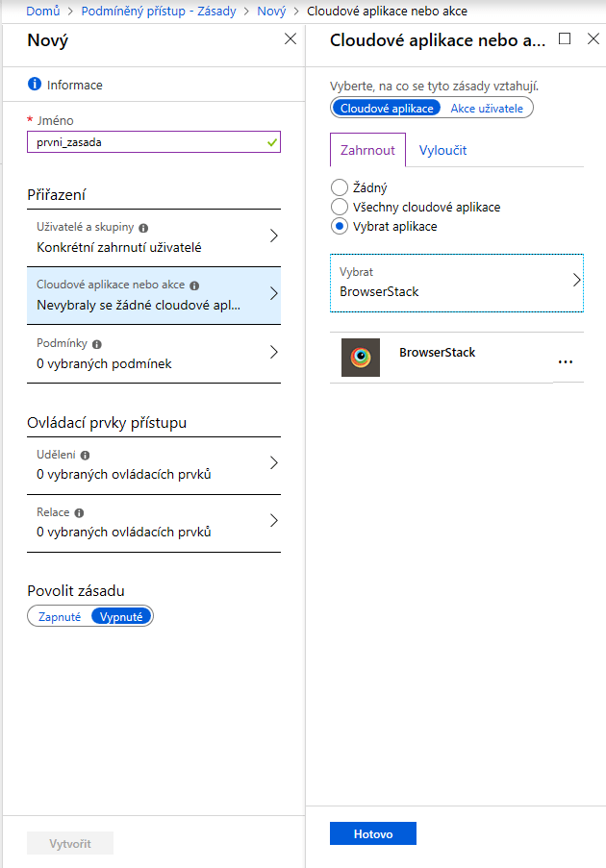Click the info icon beside Informace
606x868 pixels.
pyautogui.click(x=36, y=85)
